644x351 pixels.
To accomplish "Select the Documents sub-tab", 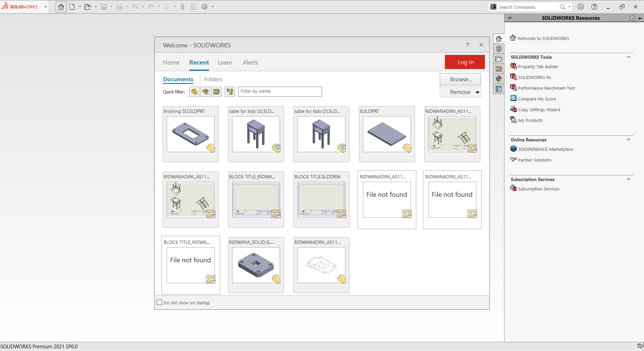I will pos(178,79).
